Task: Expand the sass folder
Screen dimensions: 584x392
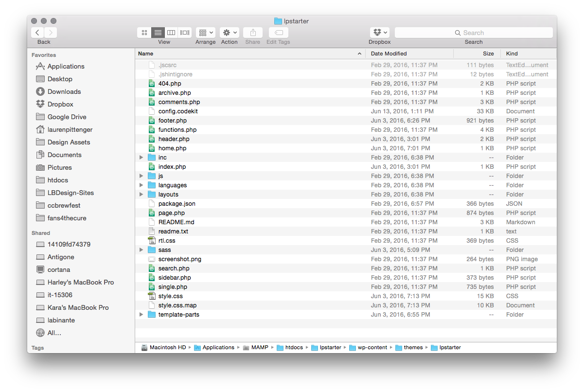Action: point(142,250)
